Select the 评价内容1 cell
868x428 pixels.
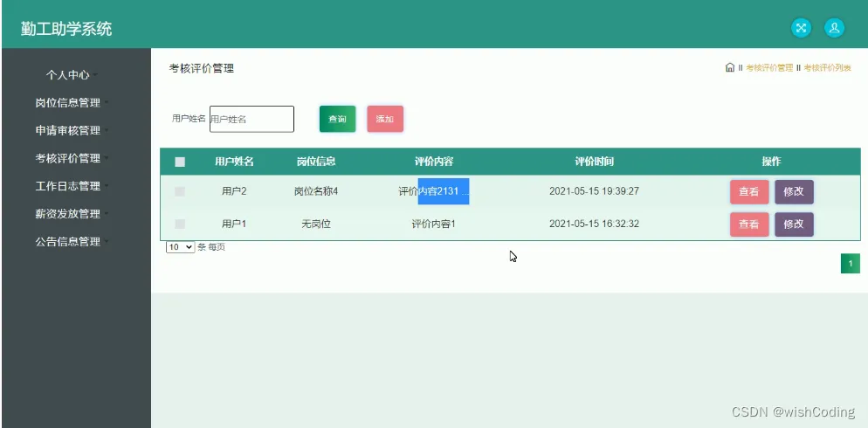click(433, 224)
